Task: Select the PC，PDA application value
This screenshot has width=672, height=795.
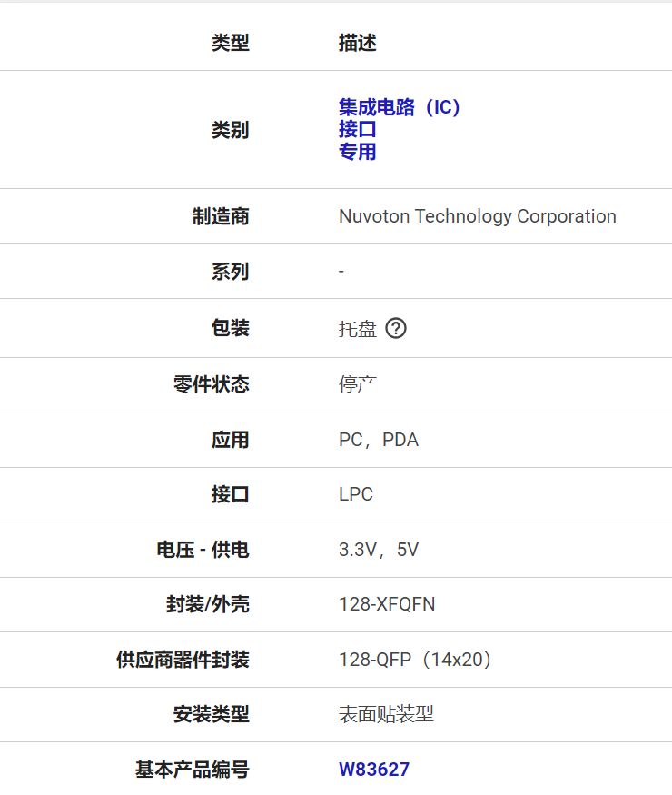Action: point(379,440)
